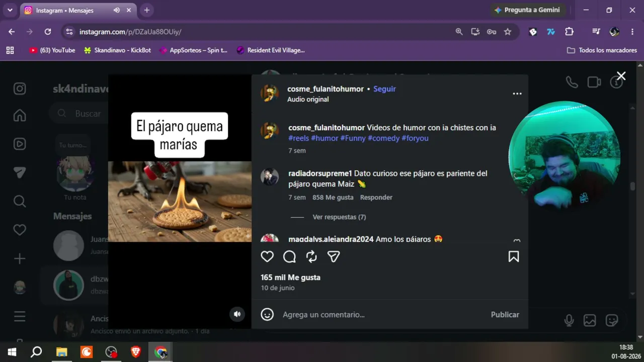Open the YouTube bookmark
This screenshot has width=644, height=362.
[52, 50]
